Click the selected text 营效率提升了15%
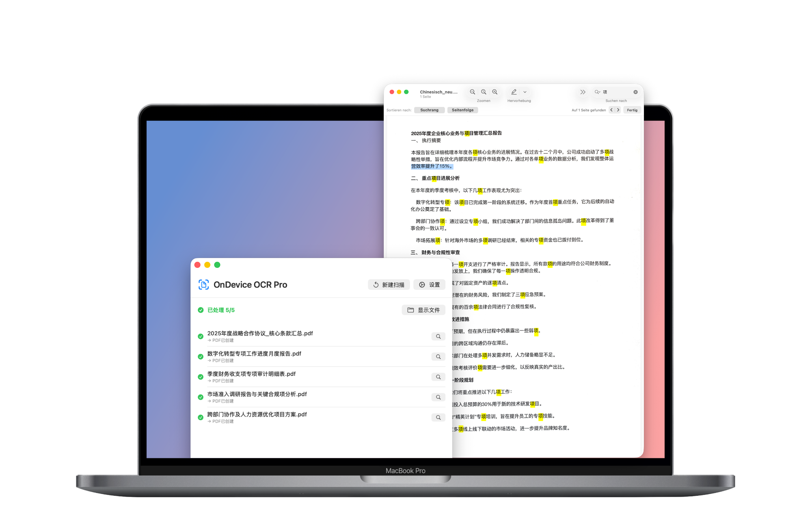 432,166
